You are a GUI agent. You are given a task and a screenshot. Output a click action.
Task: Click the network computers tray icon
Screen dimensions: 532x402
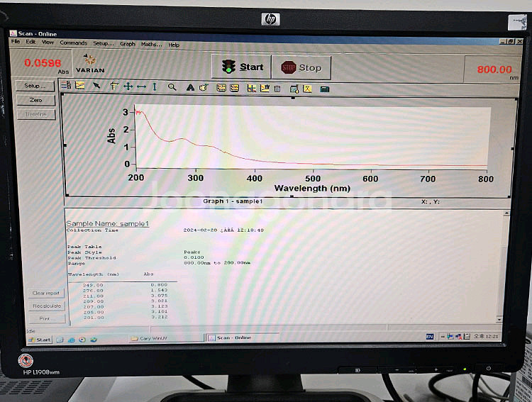coord(450,337)
